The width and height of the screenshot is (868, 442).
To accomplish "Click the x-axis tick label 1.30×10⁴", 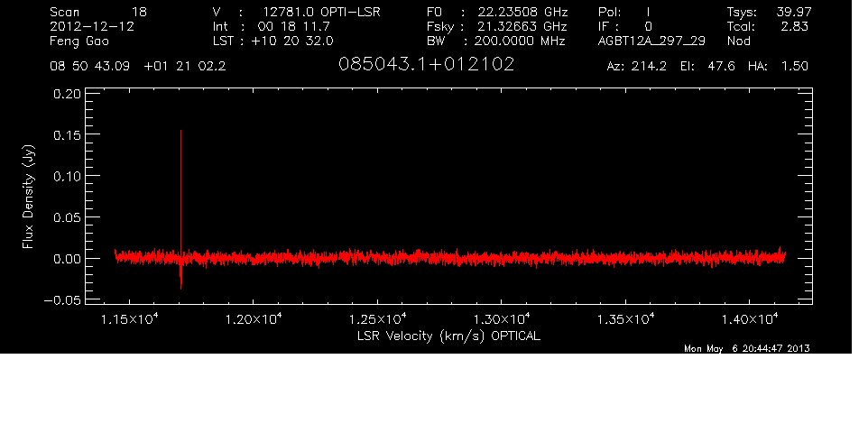I will click(502, 319).
